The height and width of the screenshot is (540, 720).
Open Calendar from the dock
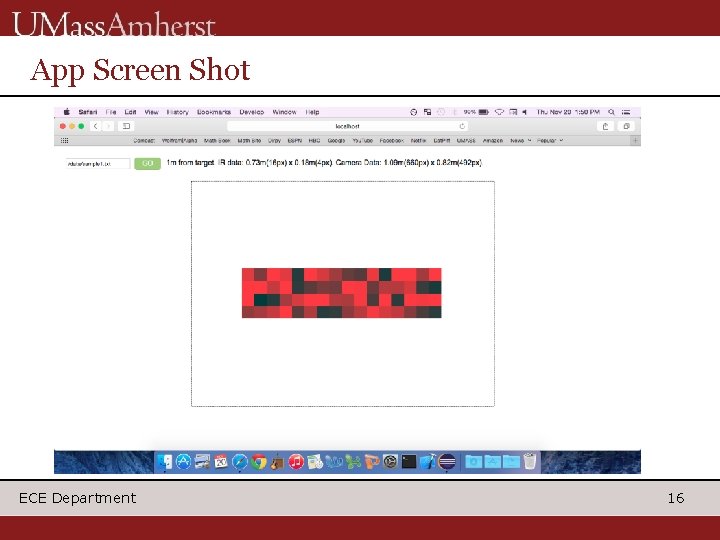click(x=221, y=461)
